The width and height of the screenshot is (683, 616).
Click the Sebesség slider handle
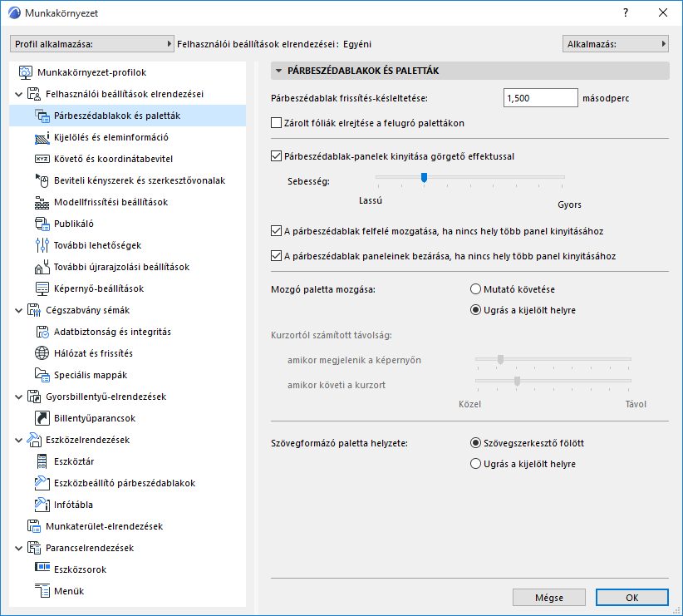(x=424, y=177)
